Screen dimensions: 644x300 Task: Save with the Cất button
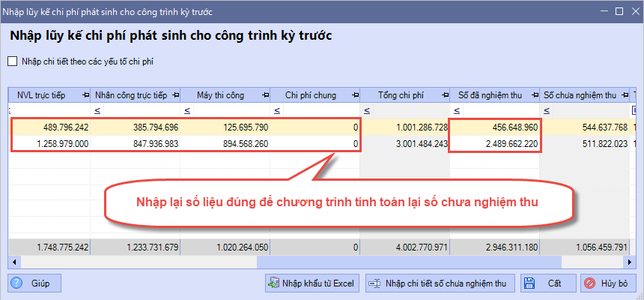[x=547, y=283]
